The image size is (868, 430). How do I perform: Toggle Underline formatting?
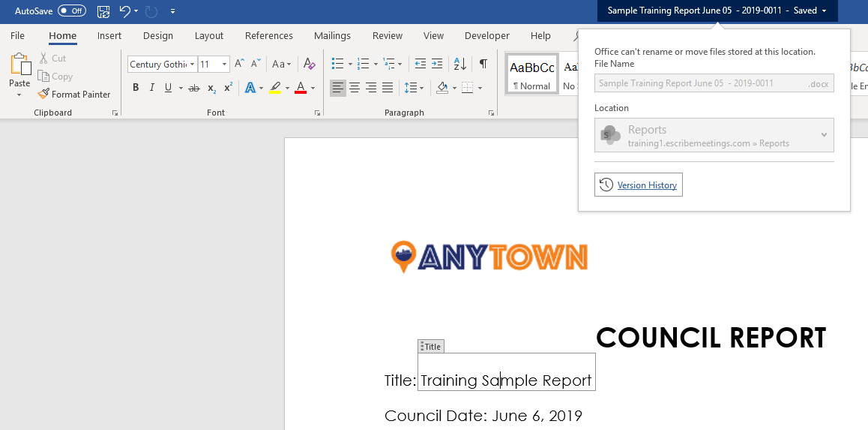coord(168,88)
